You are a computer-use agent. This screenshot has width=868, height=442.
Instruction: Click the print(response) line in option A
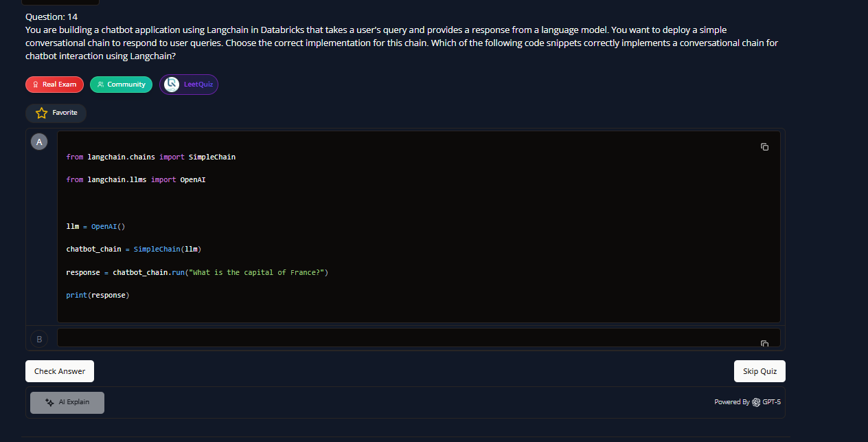tap(98, 295)
